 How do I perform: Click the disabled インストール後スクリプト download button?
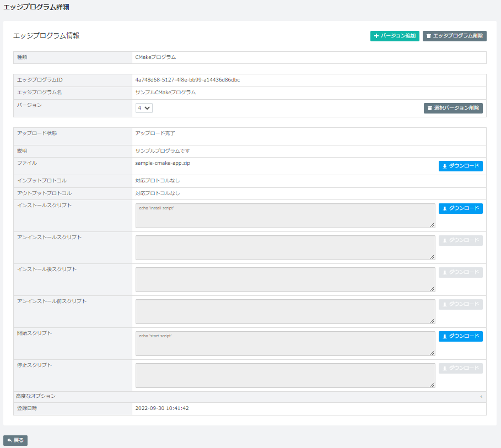point(460,272)
